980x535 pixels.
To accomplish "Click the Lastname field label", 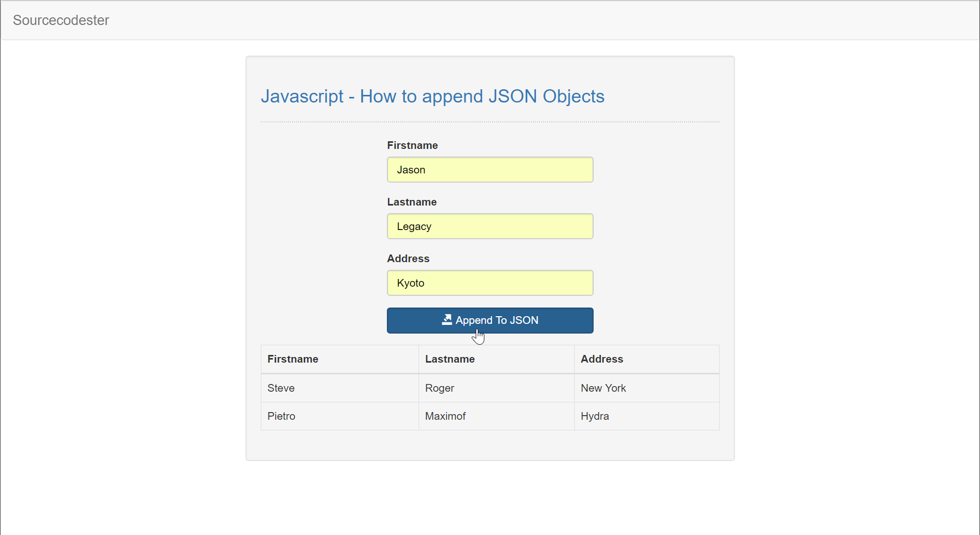I will point(411,201).
